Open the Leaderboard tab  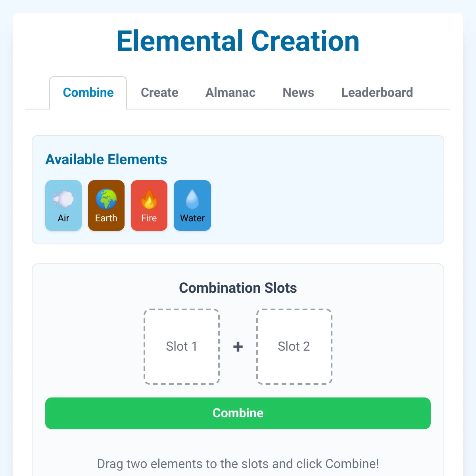(x=377, y=92)
